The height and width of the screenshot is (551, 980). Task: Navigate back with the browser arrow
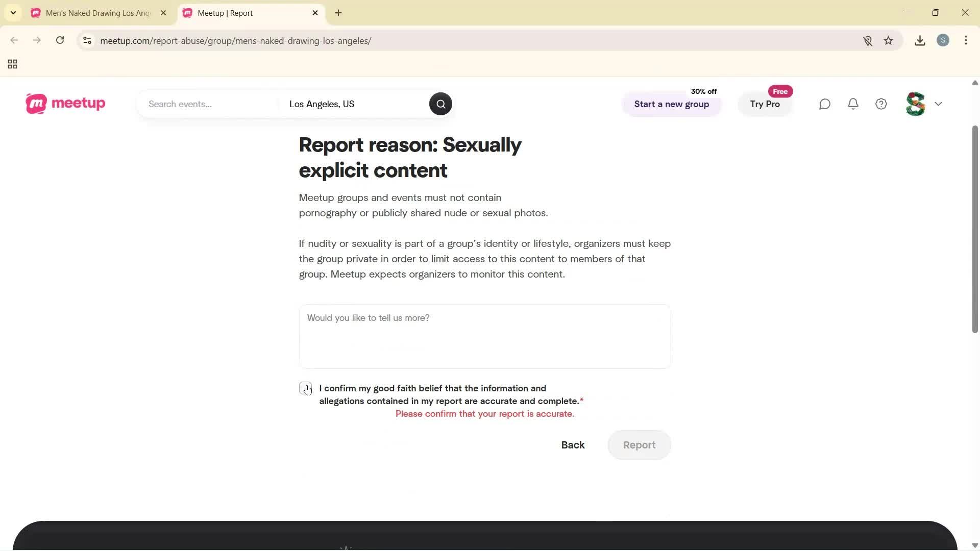pyautogui.click(x=14, y=40)
